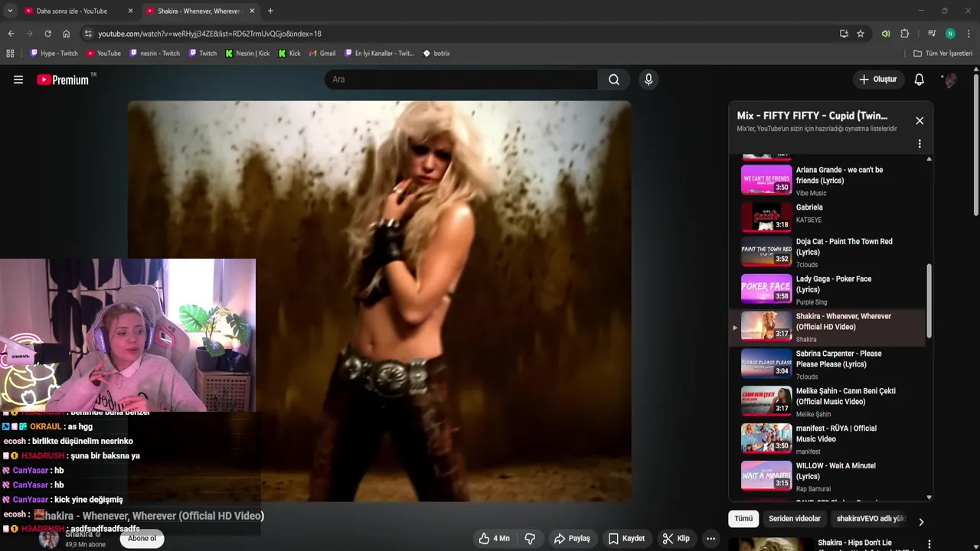Show next filter chips arrow
Image resolution: width=980 pixels, height=551 pixels.
(x=921, y=522)
